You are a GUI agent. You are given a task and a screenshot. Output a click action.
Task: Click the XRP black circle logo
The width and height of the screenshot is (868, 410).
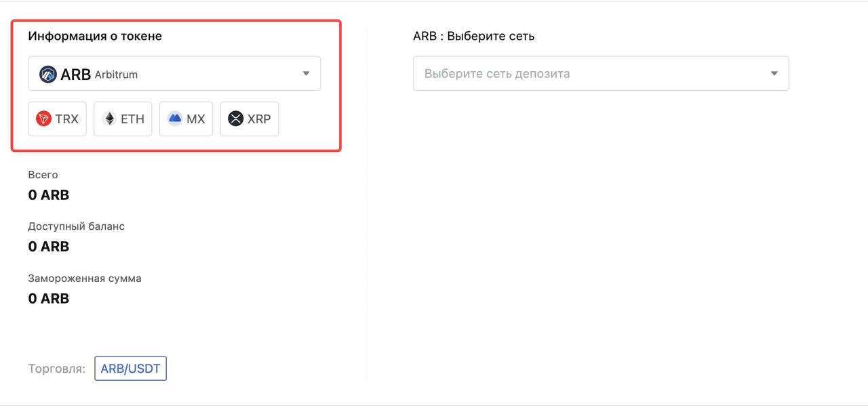235,119
